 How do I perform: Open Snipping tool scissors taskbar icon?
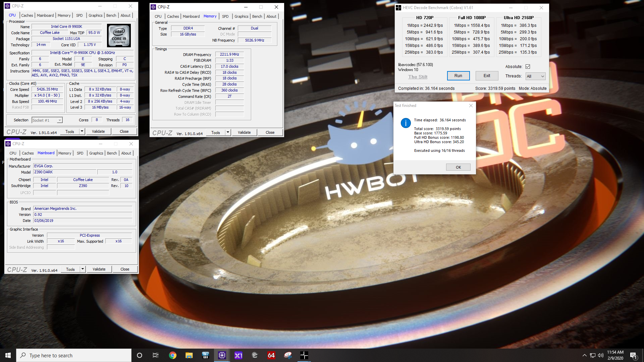[288, 355]
